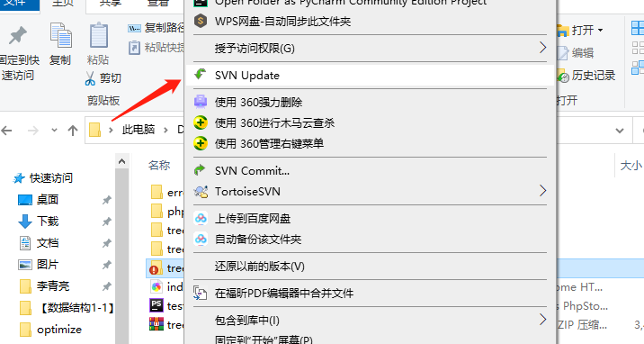Choose 使用 360强力删除
This screenshot has height=344, width=644.
pyautogui.click(x=370, y=102)
